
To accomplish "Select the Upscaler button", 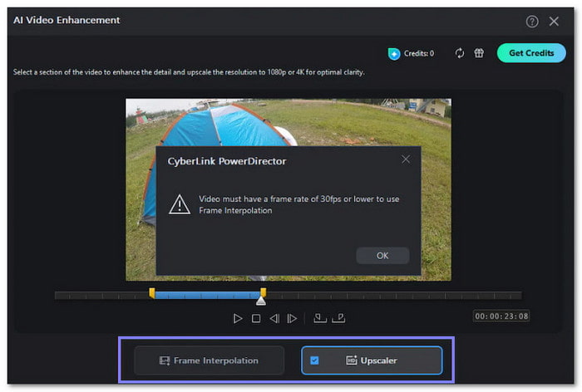I will tap(372, 360).
